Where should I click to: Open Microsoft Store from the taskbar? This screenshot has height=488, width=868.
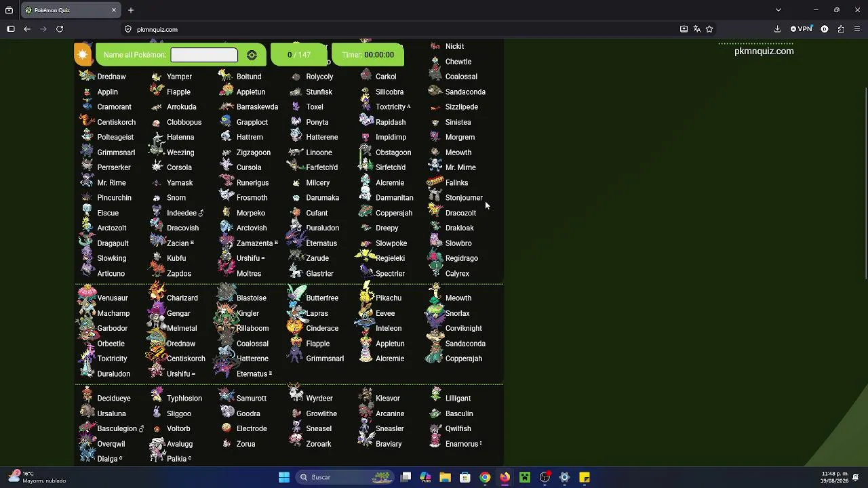465,477
